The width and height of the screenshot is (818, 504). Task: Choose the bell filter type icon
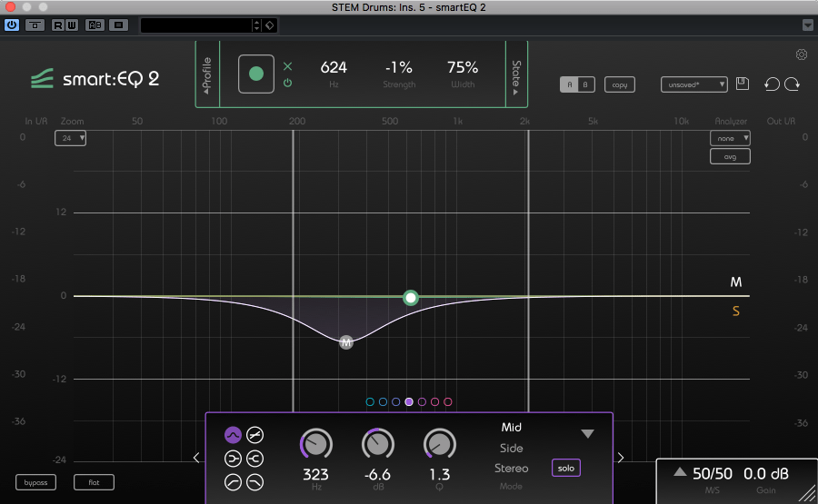233,435
